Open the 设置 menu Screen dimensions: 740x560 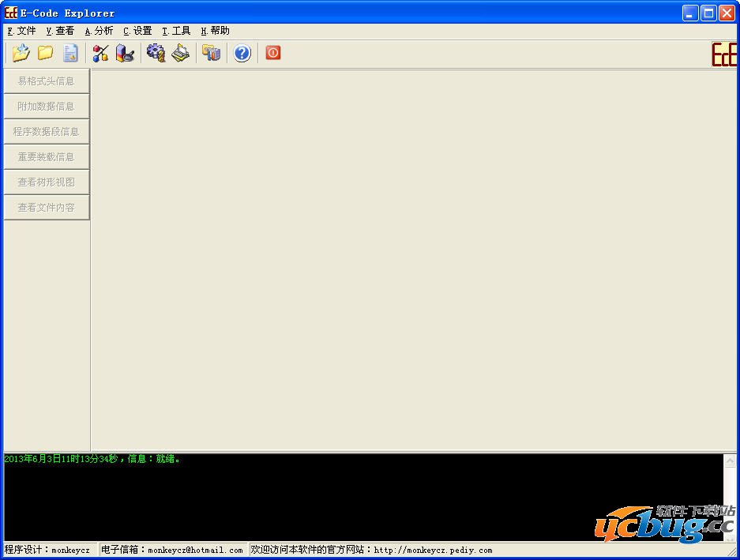point(136,31)
